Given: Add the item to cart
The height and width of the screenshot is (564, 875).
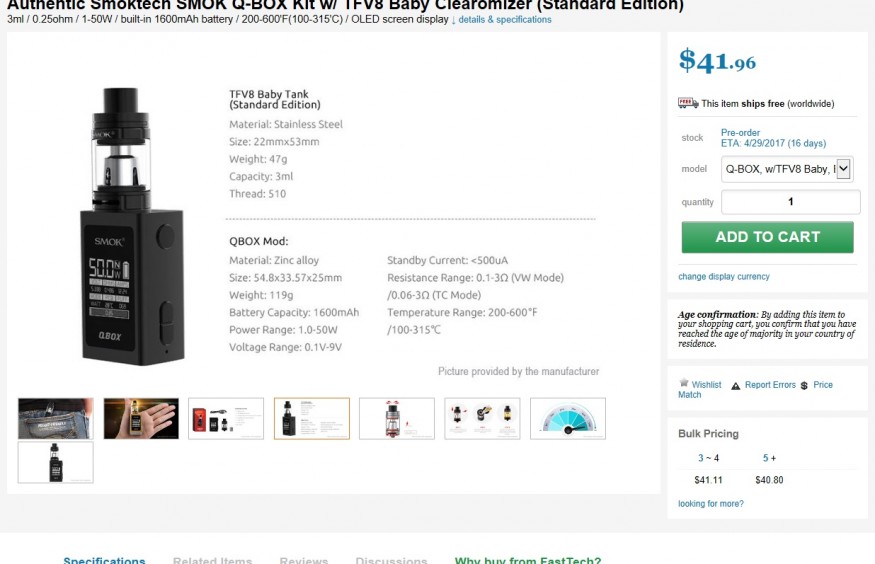Looking at the screenshot, I should (x=767, y=237).
